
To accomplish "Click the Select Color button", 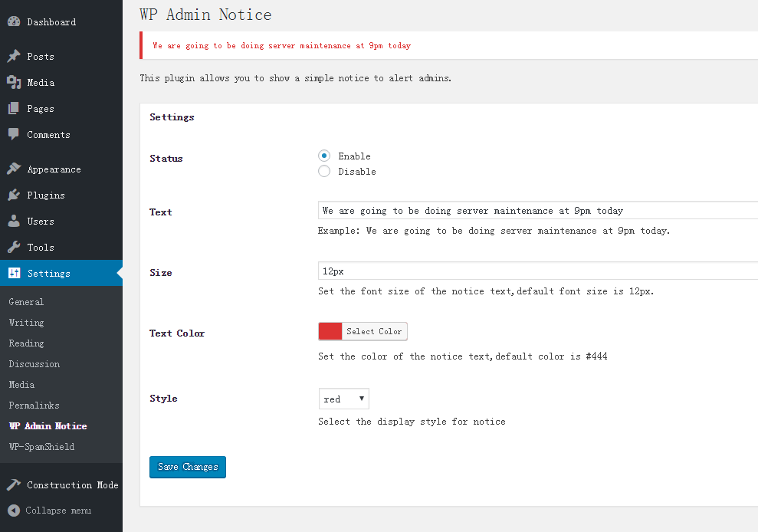I will coord(374,331).
